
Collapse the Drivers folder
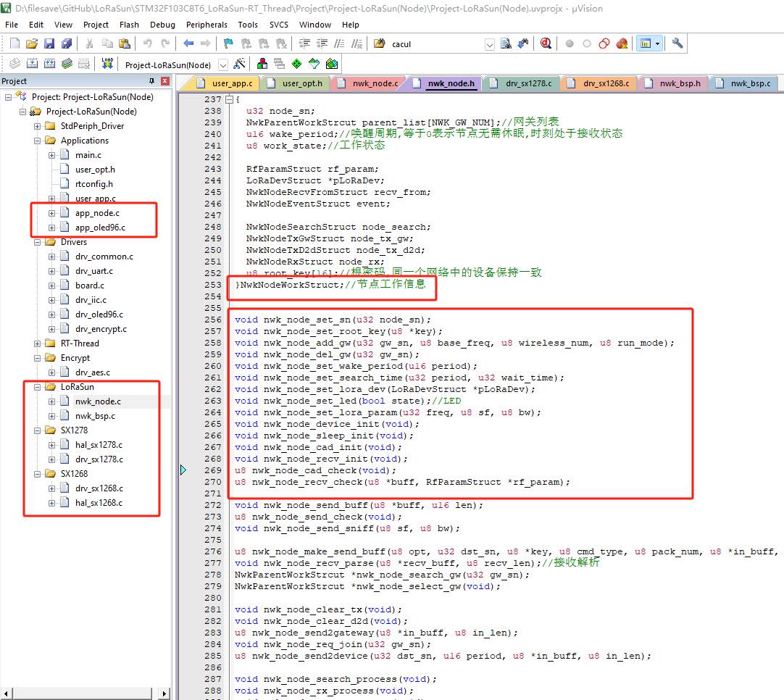37,242
